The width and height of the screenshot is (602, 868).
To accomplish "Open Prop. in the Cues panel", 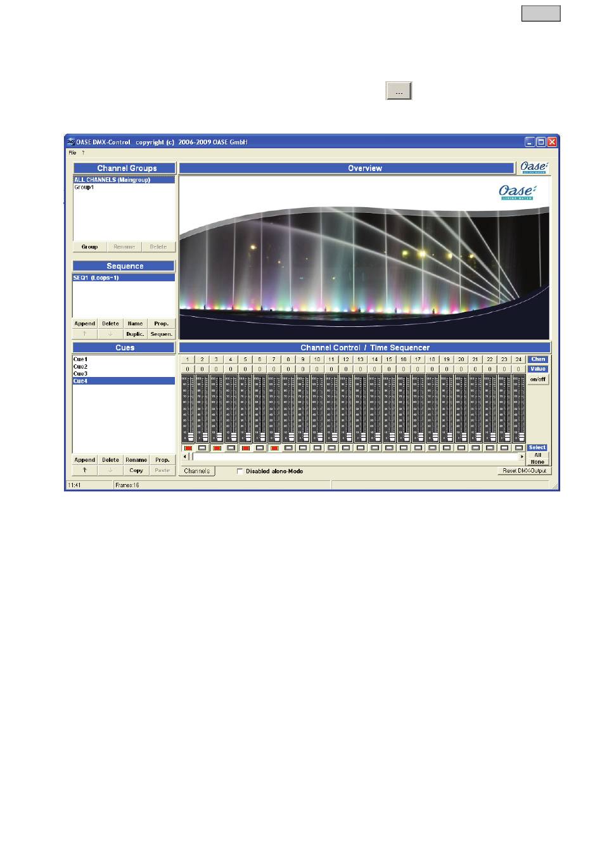I will (162, 460).
